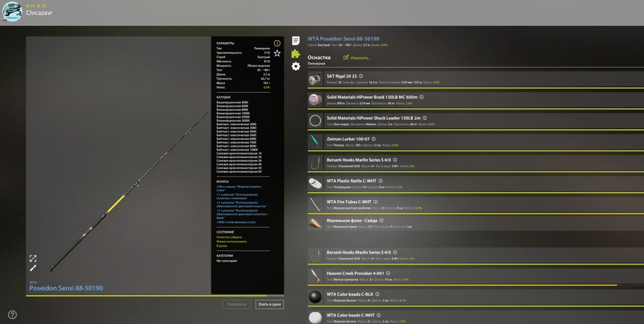
Task: Mark the rod as favorite with star
Action: 277,53
